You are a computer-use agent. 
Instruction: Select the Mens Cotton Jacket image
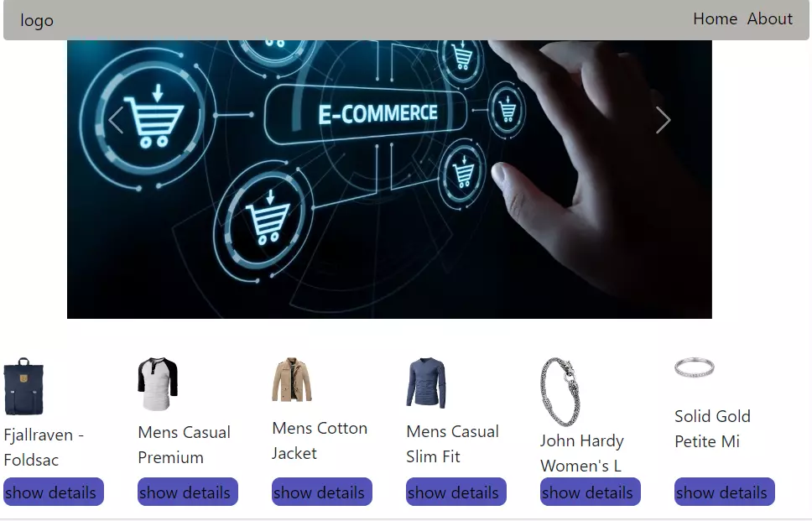point(292,379)
